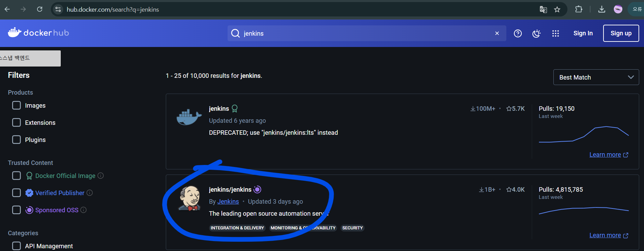644x251 pixels.
Task: Click the Sponsored OSS badge next to jenkins/jenkins
Action: [x=257, y=189]
